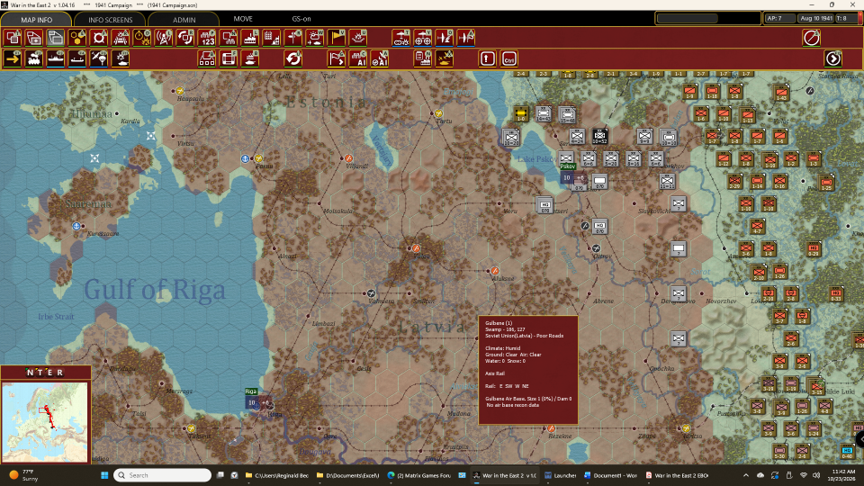The image size is (864, 486).
Task: Toggle the weather cloud and sun icon
Action: 315,38
